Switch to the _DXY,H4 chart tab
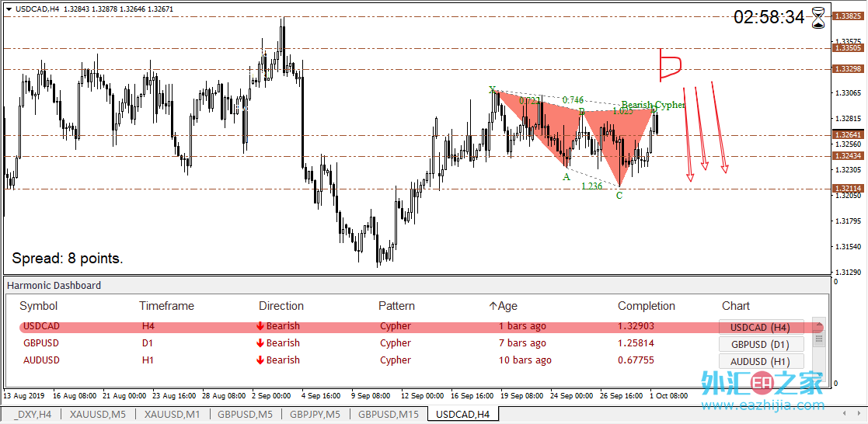This screenshot has height=424, width=868. pos(33,414)
